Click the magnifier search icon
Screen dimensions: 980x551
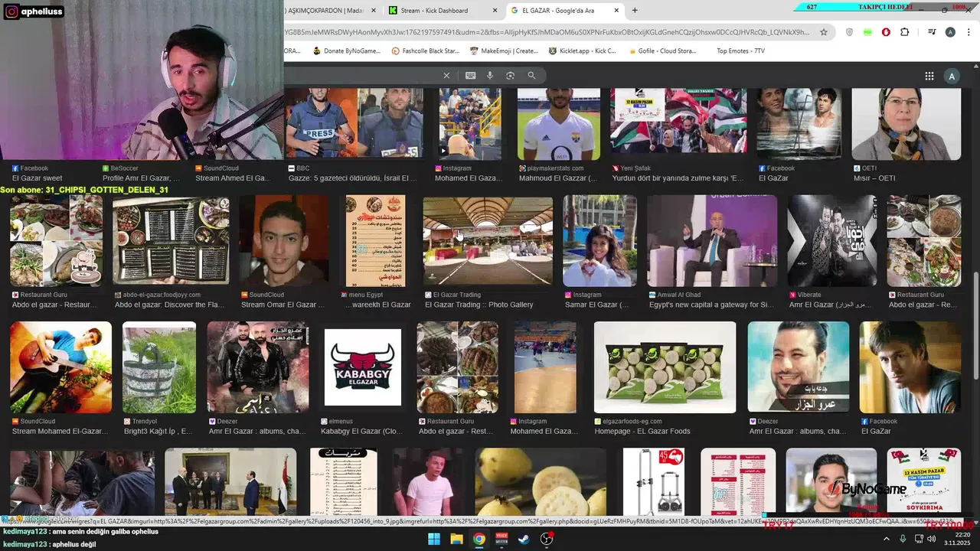point(531,75)
